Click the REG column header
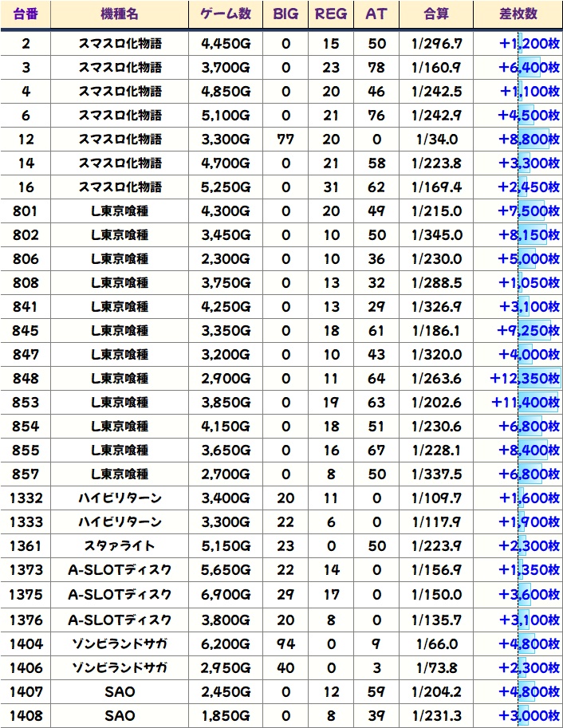 pyautogui.click(x=331, y=14)
